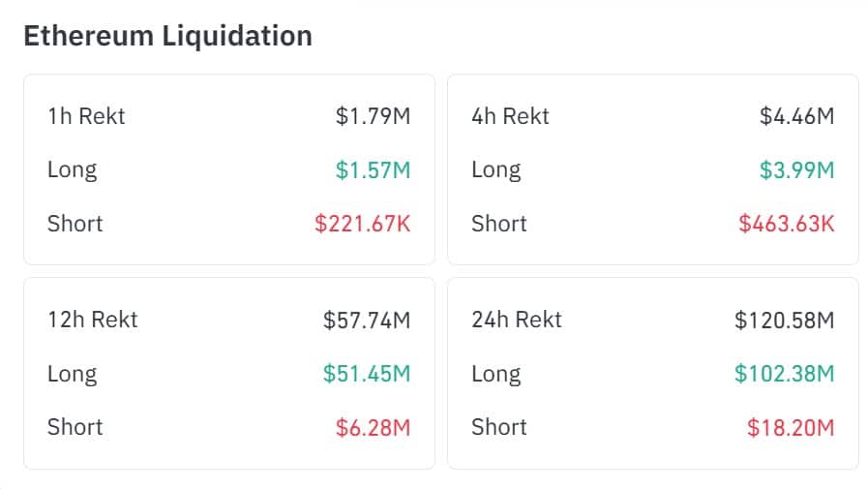Click the Ethereum Liquidation heading
This screenshot has width=868, height=489.
pyautogui.click(x=167, y=36)
